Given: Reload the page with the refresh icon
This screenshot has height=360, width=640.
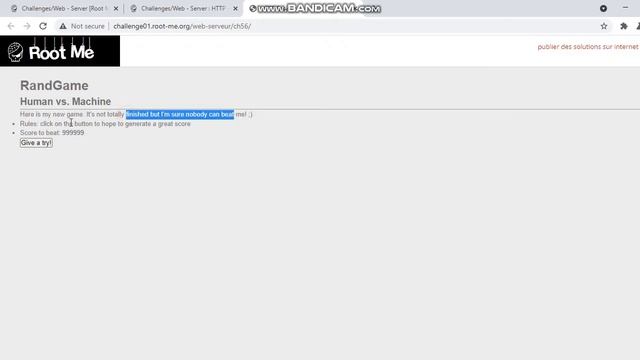Looking at the screenshot, I should [x=43, y=26].
